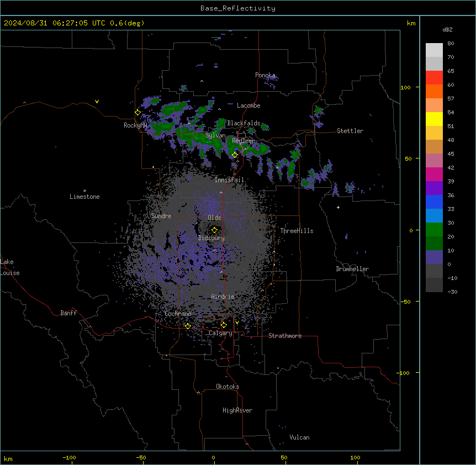Viewport: 476px width, 465px height.
Task: Click the Sundre town label
Action: click(x=161, y=216)
